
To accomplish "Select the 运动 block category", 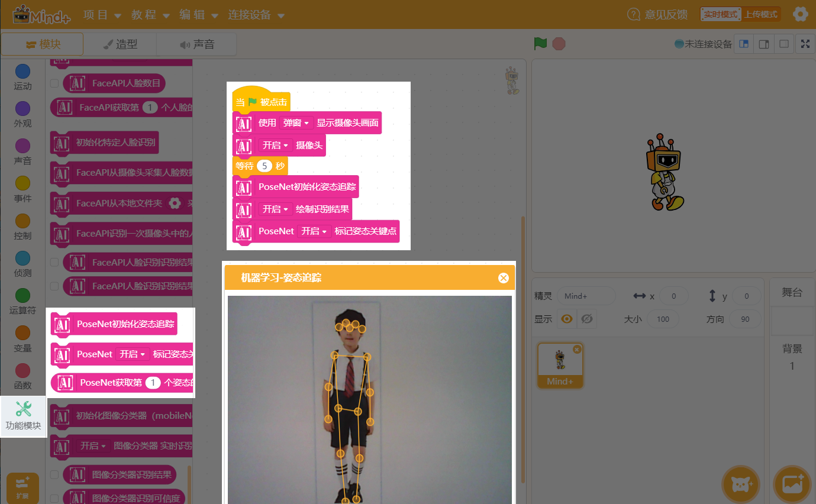I will (x=22, y=77).
